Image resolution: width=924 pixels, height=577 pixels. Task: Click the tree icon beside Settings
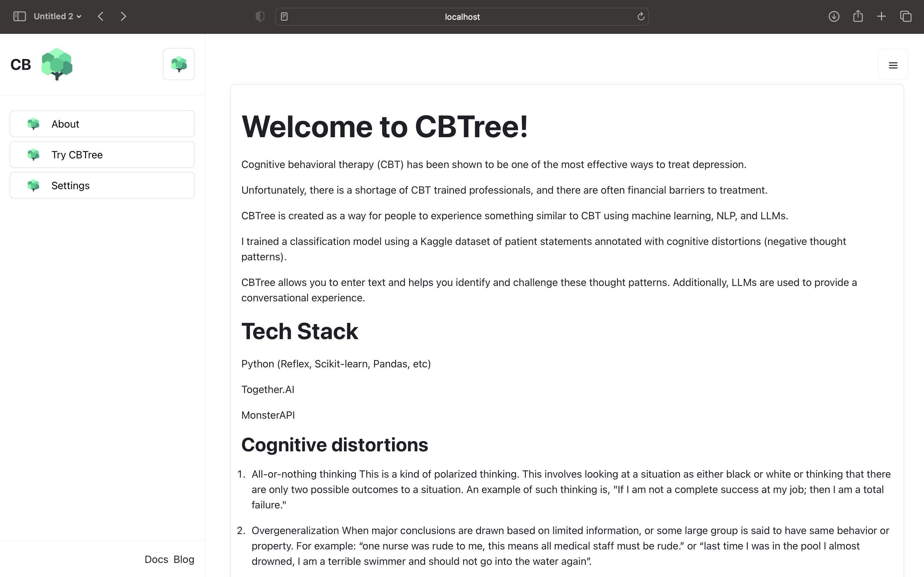click(34, 186)
